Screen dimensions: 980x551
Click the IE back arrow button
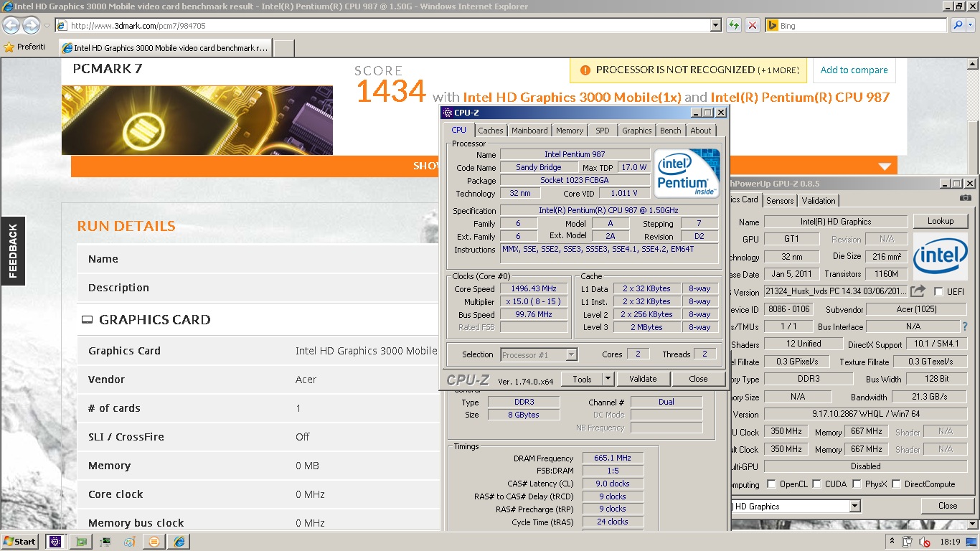point(11,26)
